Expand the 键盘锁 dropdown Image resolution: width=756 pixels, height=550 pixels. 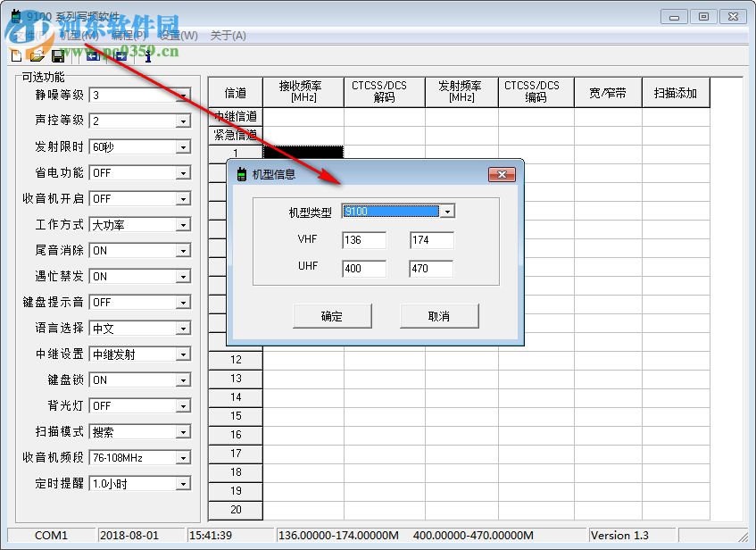coord(183,380)
